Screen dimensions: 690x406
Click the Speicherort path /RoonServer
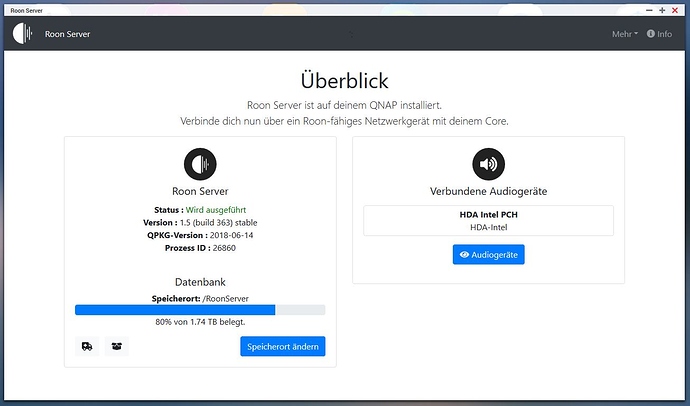226,299
